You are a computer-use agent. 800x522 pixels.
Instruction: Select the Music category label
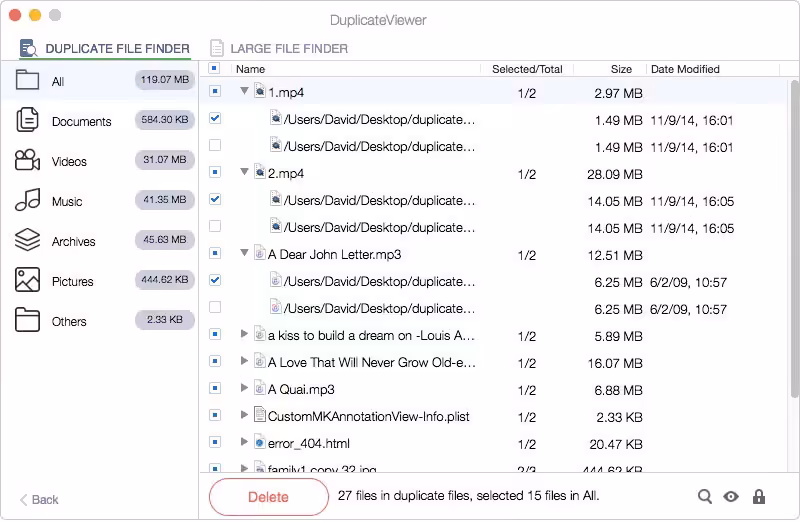67,202
